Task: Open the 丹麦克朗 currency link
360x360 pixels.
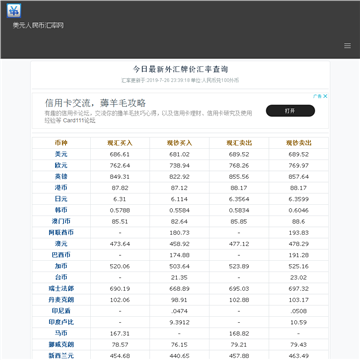Action: pos(61,300)
